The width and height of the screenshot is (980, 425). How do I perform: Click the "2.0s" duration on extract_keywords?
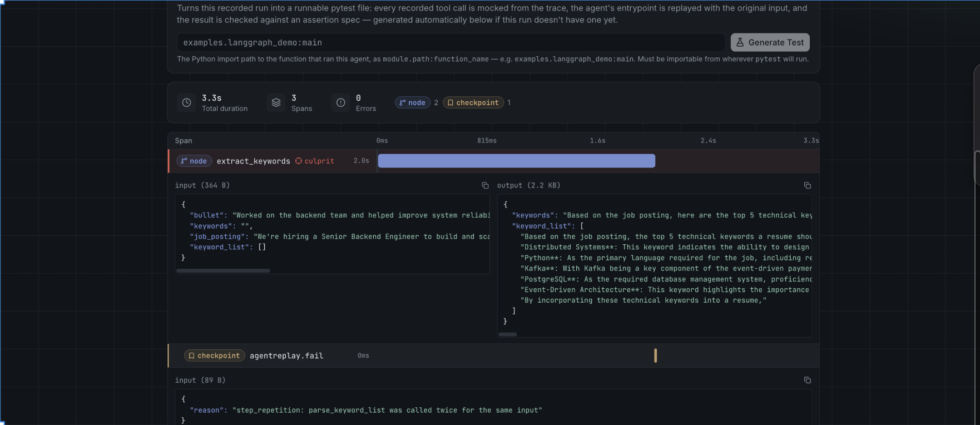coord(362,161)
